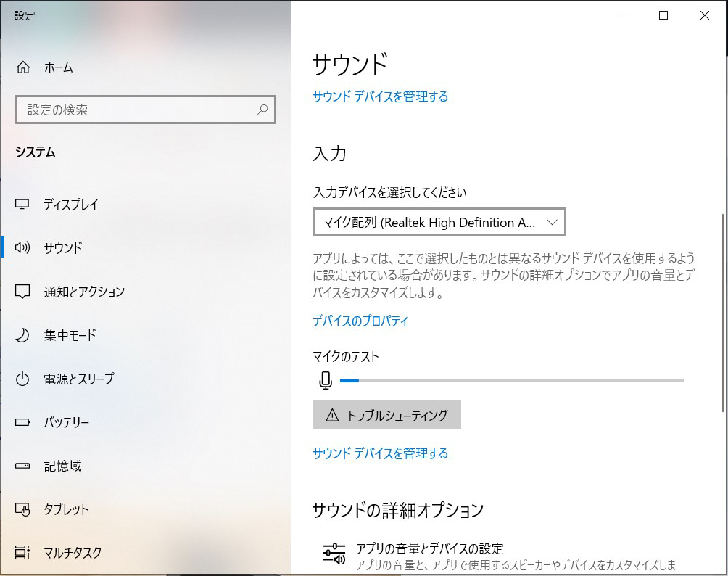Click the search magnifier icon

tap(262, 110)
